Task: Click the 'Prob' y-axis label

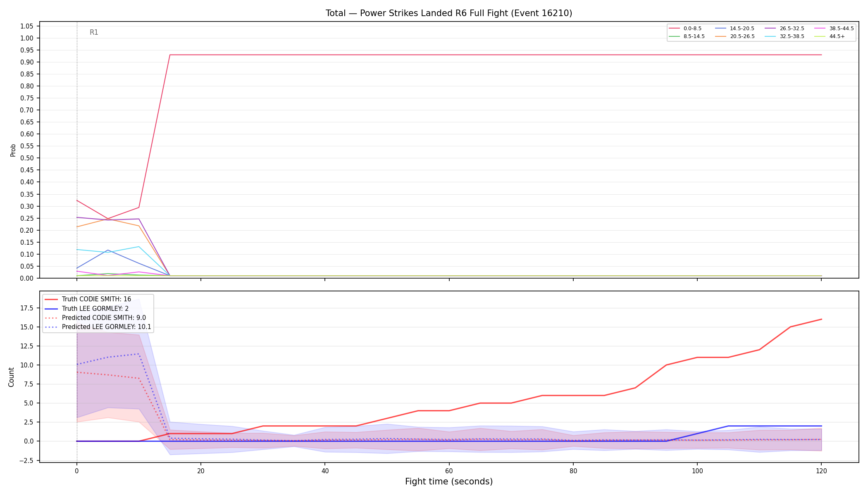Action: [13, 150]
